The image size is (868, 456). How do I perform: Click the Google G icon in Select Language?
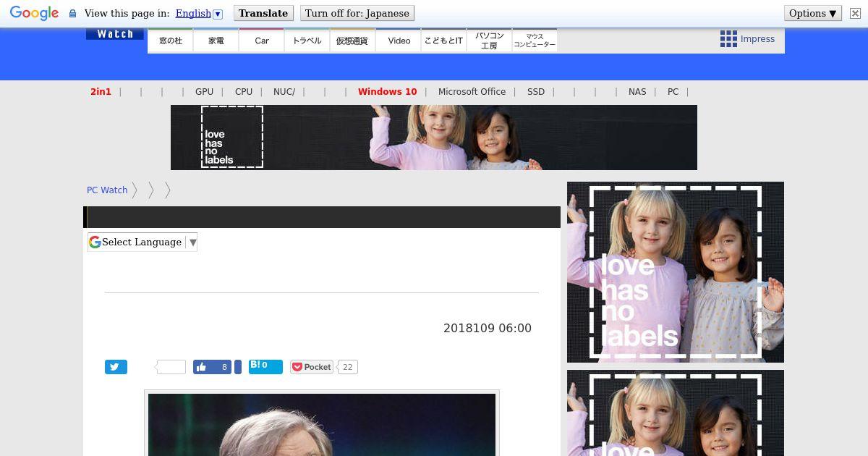point(95,242)
